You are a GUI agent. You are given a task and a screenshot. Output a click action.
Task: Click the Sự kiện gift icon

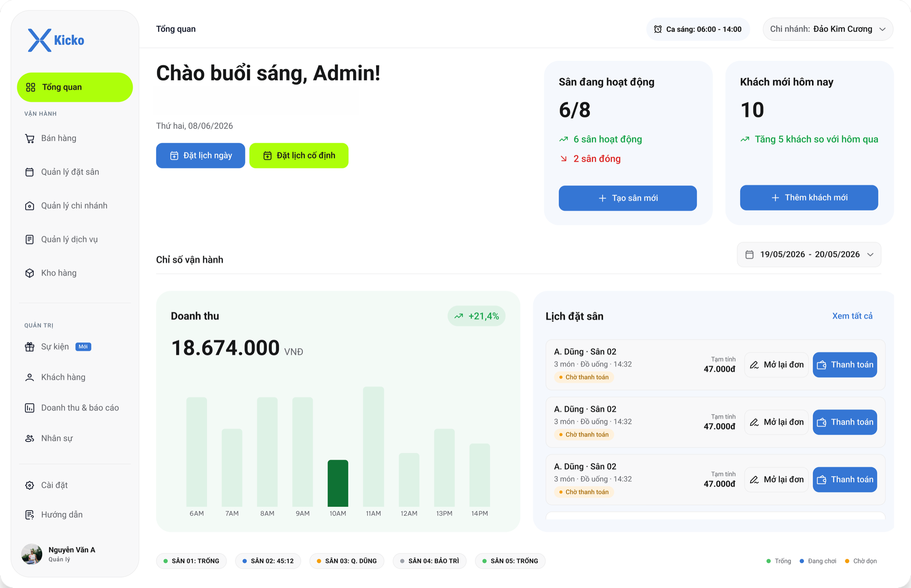coord(30,347)
